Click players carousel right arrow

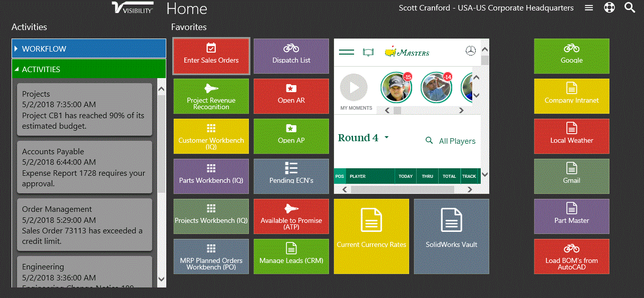tap(461, 110)
